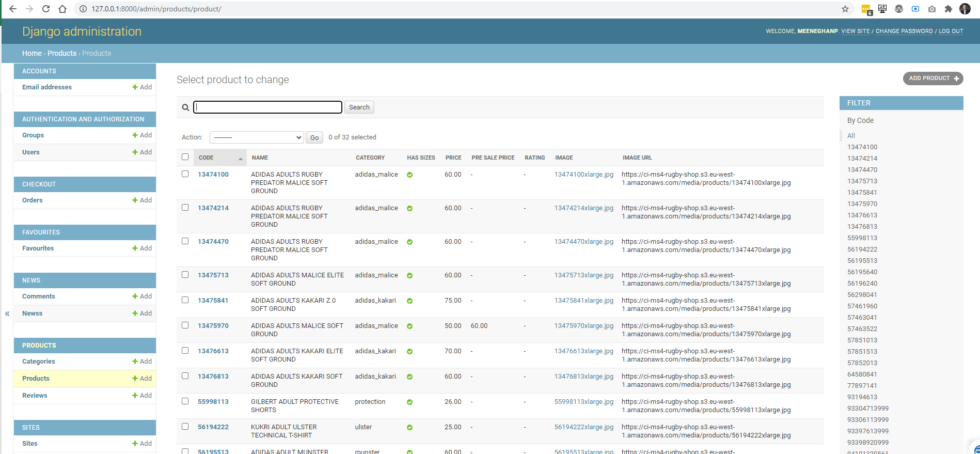The width and height of the screenshot is (980, 454).
Task: Open product code 13476813
Action: [213, 377]
